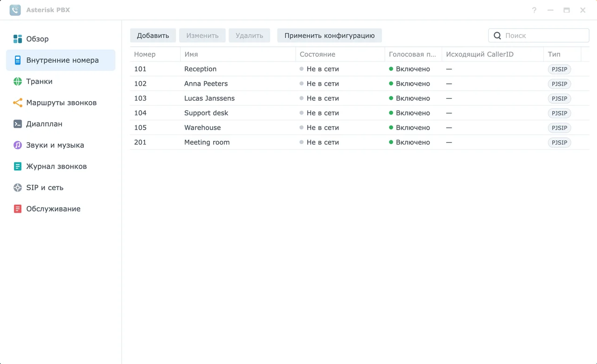This screenshot has width=597, height=364.
Task: Click the Тип column header
Action: (562, 55)
